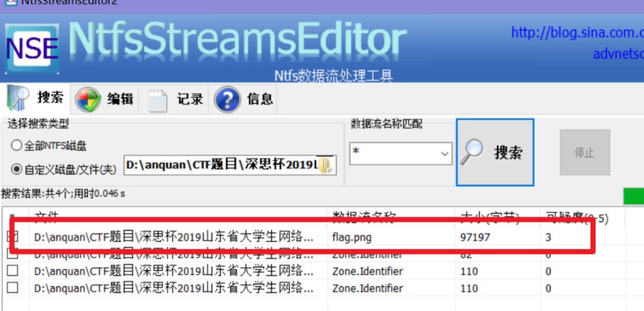Click the custom path input field

(230, 165)
